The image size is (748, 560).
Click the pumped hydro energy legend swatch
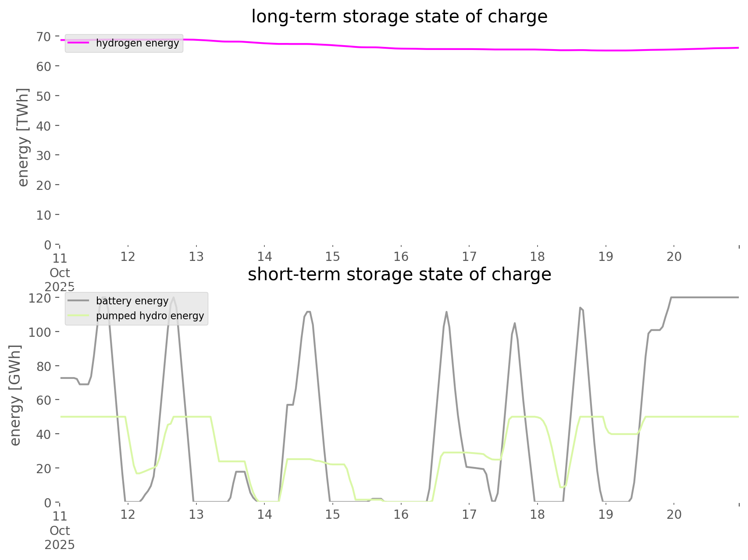click(78, 316)
